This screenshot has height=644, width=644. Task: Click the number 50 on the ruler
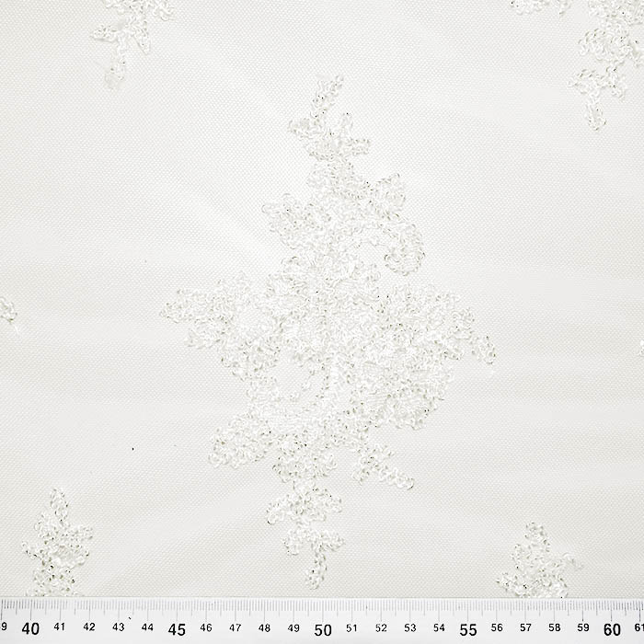(x=322, y=629)
